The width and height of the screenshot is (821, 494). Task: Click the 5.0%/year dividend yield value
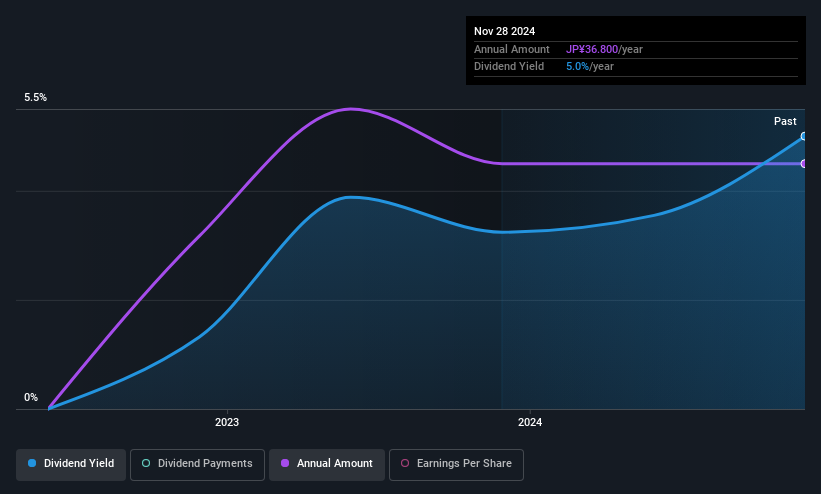(590, 67)
